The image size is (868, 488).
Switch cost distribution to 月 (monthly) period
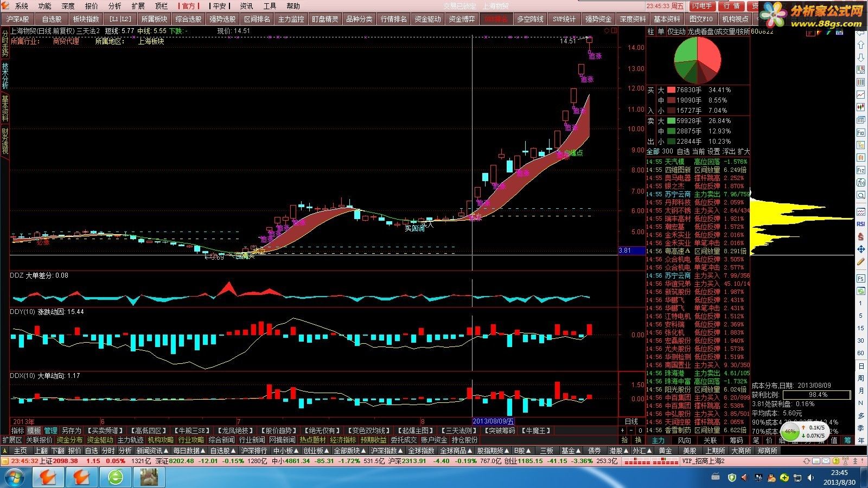pos(860,391)
